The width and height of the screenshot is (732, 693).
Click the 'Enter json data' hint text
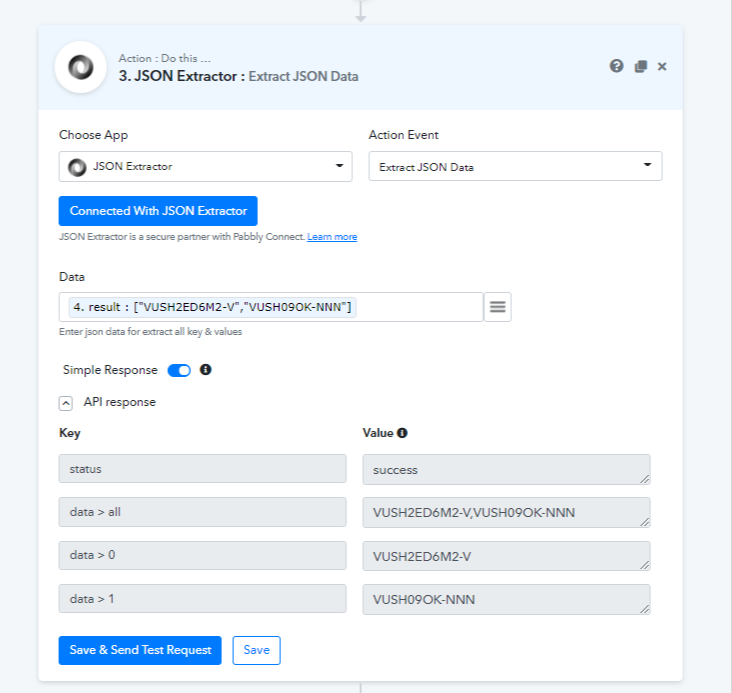150,332
